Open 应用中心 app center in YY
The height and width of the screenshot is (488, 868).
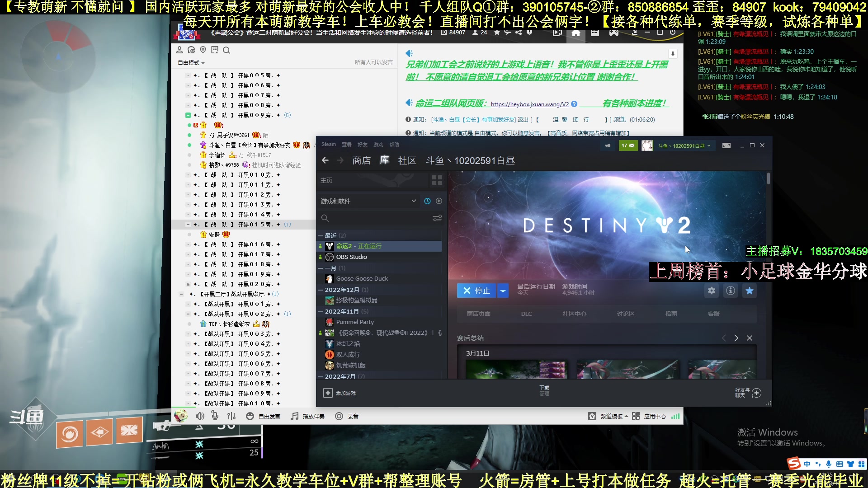pos(649,416)
